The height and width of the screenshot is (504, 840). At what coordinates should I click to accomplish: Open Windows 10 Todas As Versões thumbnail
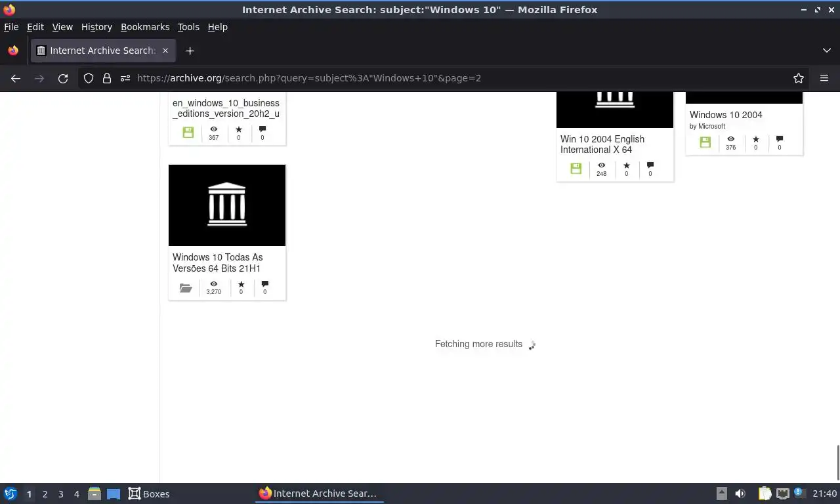[x=227, y=205]
